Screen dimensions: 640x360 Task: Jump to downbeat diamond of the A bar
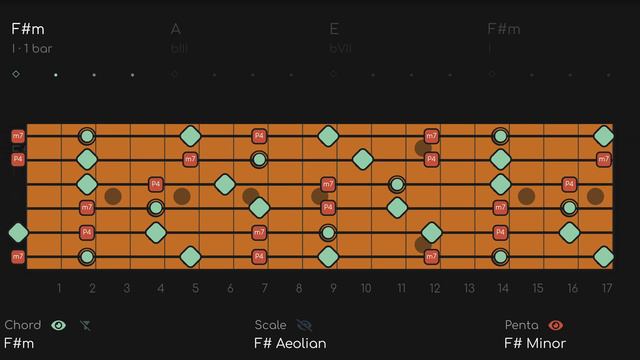pyautogui.click(x=174, y=74)
